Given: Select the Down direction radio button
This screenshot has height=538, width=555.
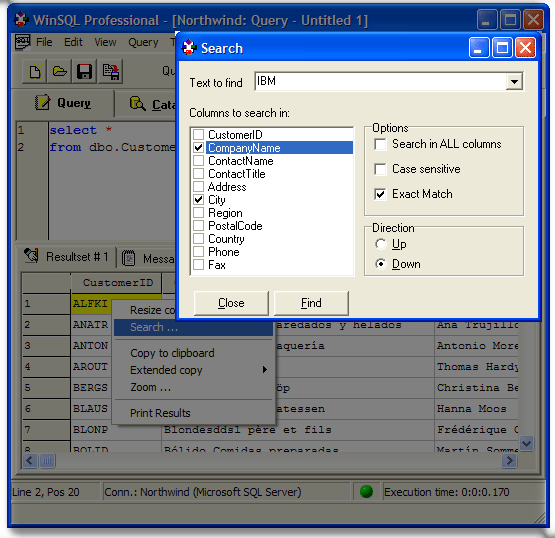Looking at the screenshot, I should pos(381,264).
